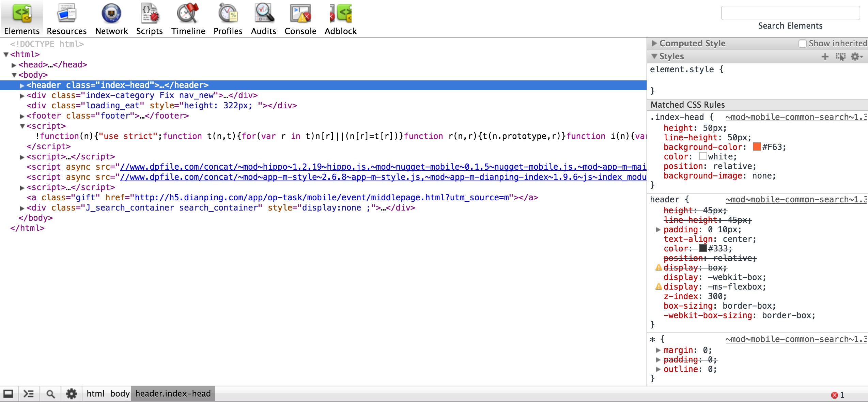
Task: Show console drawer with status bar button
Action: (29, 394)
